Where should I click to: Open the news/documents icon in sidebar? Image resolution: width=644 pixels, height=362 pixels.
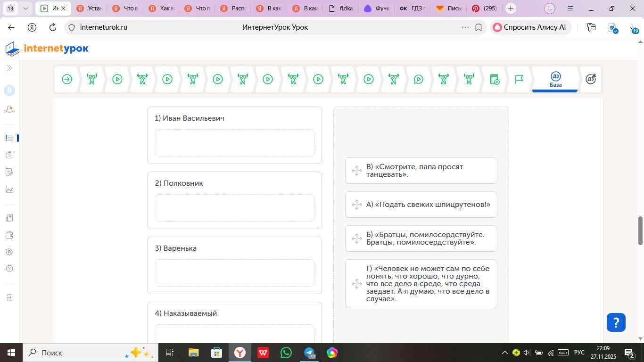(x=9, y=218)
